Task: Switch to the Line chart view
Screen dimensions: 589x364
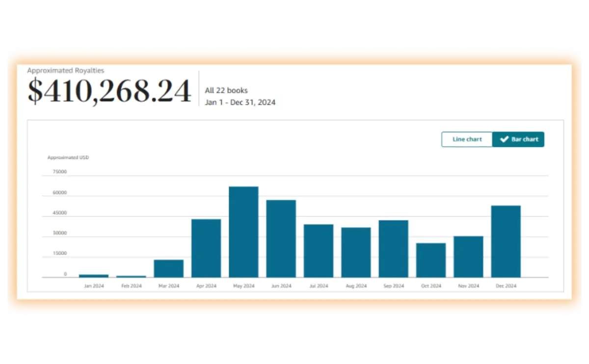Action: [467, 139]
